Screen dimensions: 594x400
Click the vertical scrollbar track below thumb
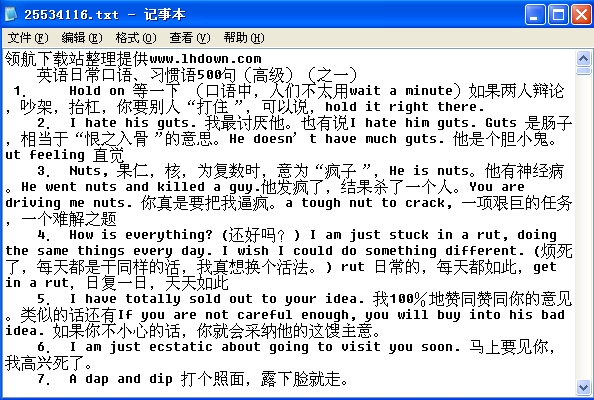click(583, 227)
